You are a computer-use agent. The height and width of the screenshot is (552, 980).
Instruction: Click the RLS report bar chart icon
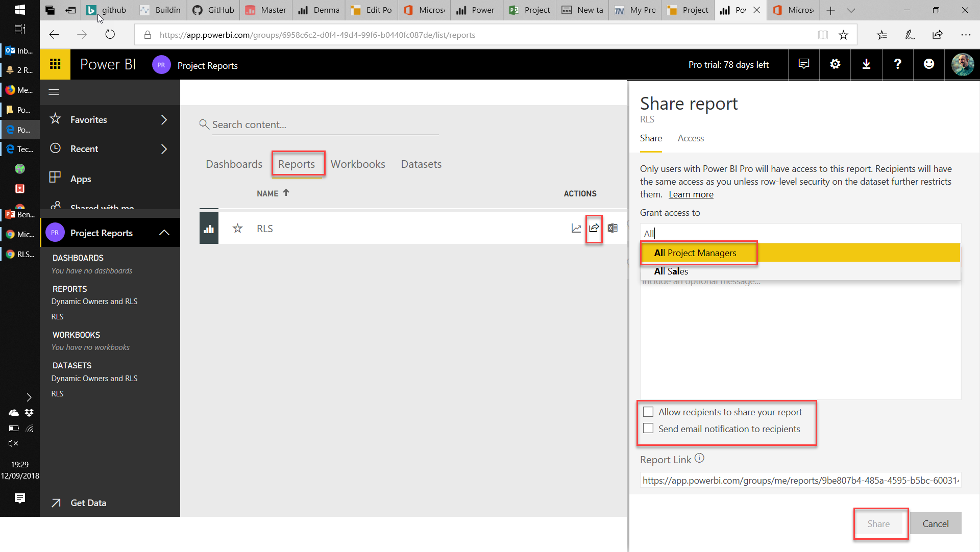point(209,229)
